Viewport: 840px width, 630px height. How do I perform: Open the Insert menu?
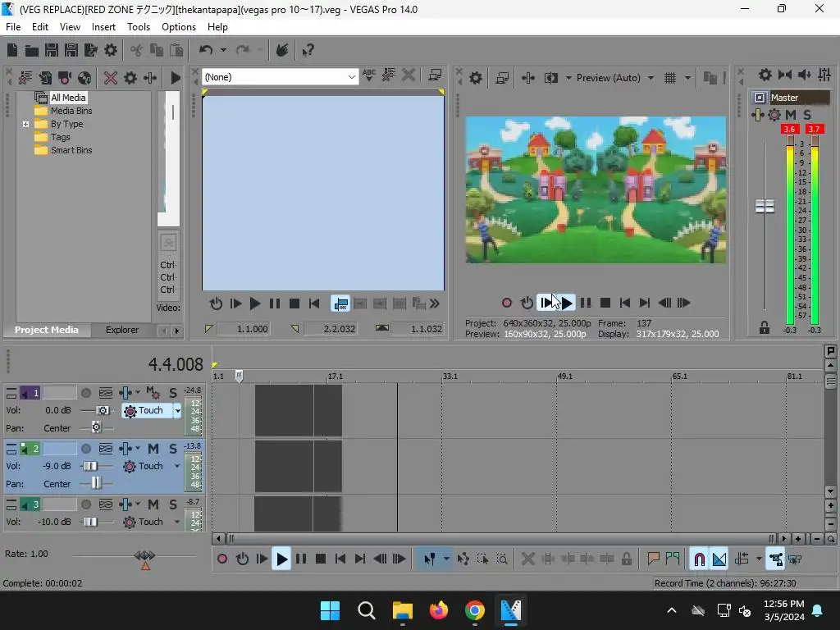click(x=103, y=27)
